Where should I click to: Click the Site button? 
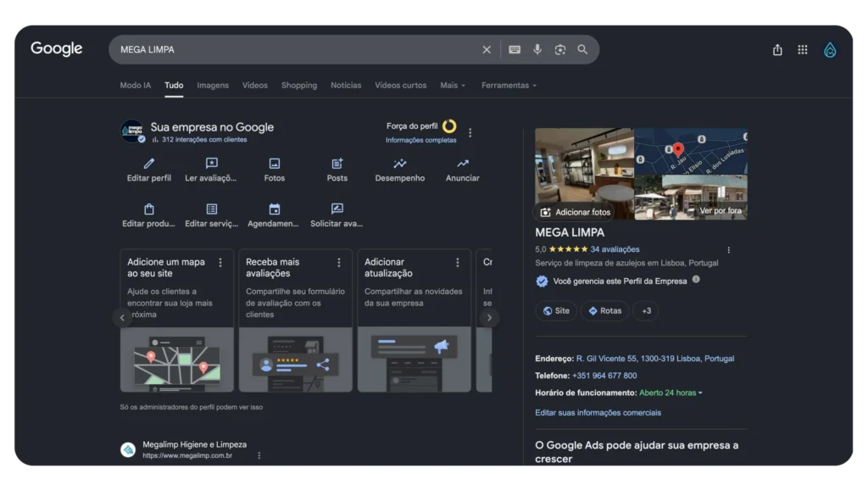tap(556, 310)
